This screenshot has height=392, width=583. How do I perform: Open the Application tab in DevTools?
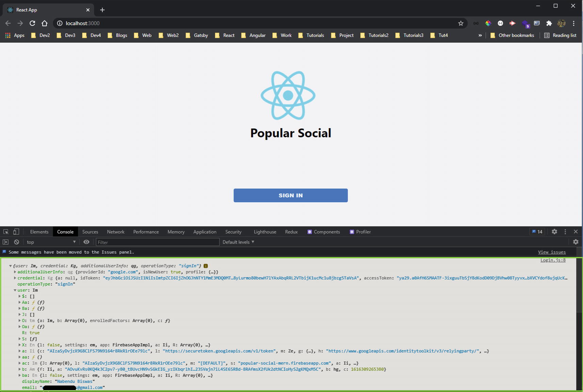tap(205, 232)
